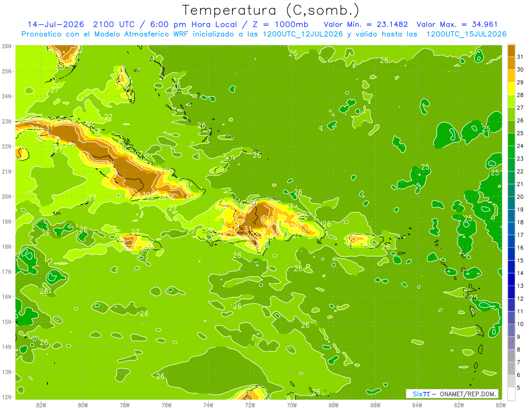Click the '20N' latitude axis label
532x411 pixels.
[7, 196]
